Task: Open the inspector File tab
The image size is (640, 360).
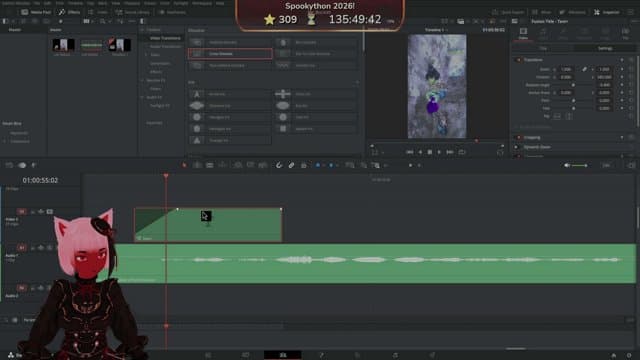Action: [625, 33]
